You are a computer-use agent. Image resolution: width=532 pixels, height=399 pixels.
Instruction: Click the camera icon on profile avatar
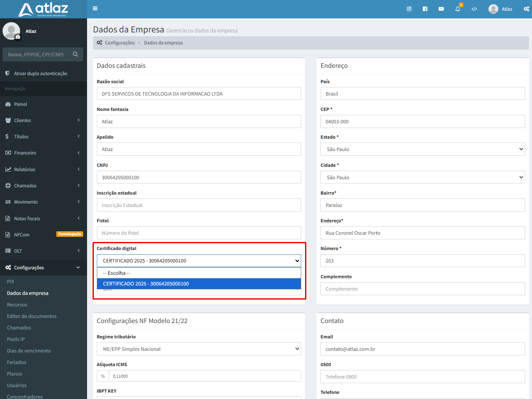point(18,37)
